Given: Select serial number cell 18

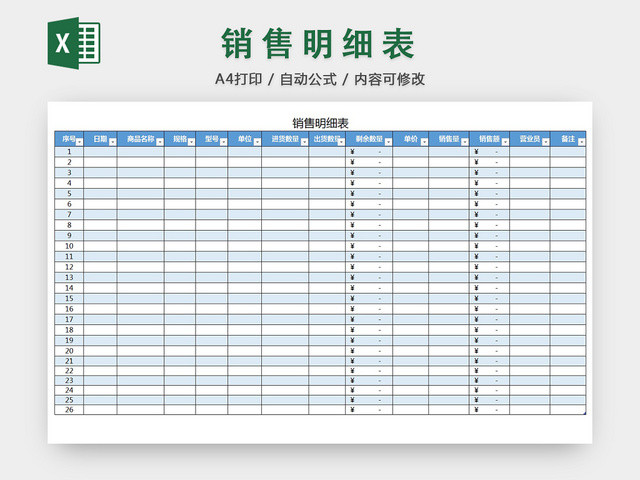Looking at the screenshot, I should tap(69, 330).
